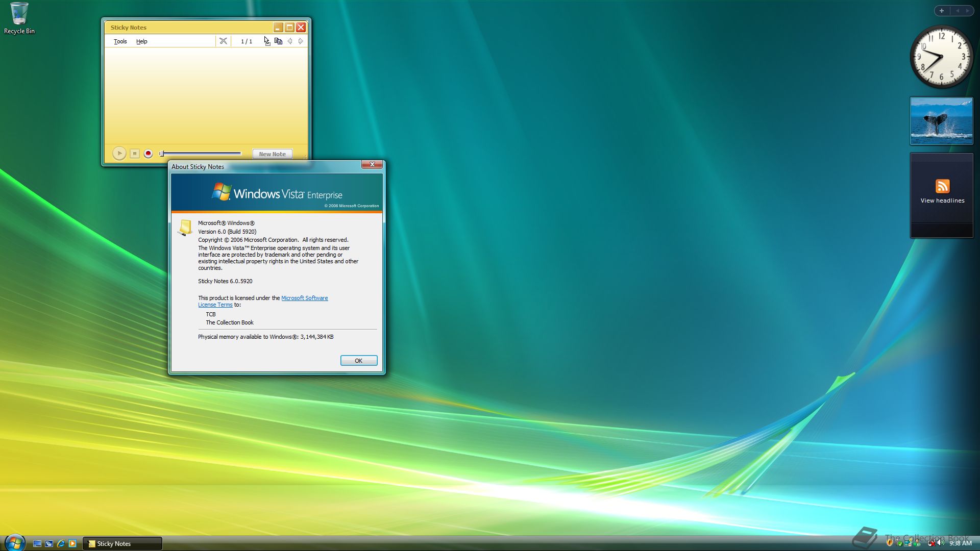
Task: Click the sidebar next page arrow
Action: click(967, 11)
